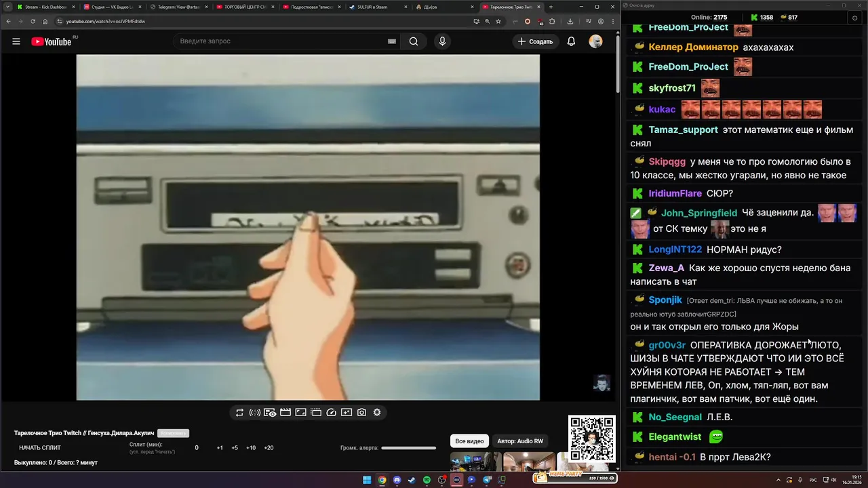Click chat username gr00v3r
Image resolution: width=868 pixels, height=488 pixels.
pyautogui.click(x=667, y=345)
